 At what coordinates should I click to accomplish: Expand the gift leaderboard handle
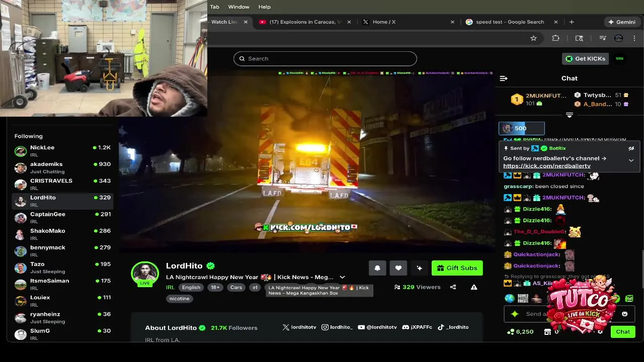(570, 115)
